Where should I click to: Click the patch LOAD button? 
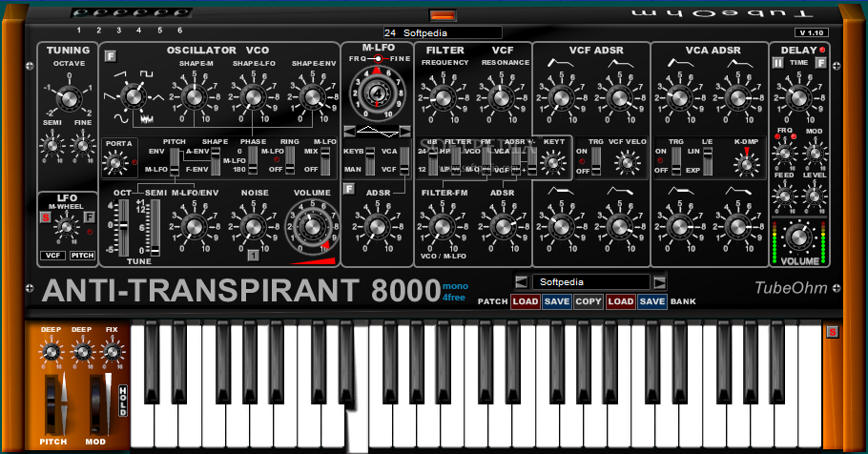pyautogui.click(x=525, y=301)
